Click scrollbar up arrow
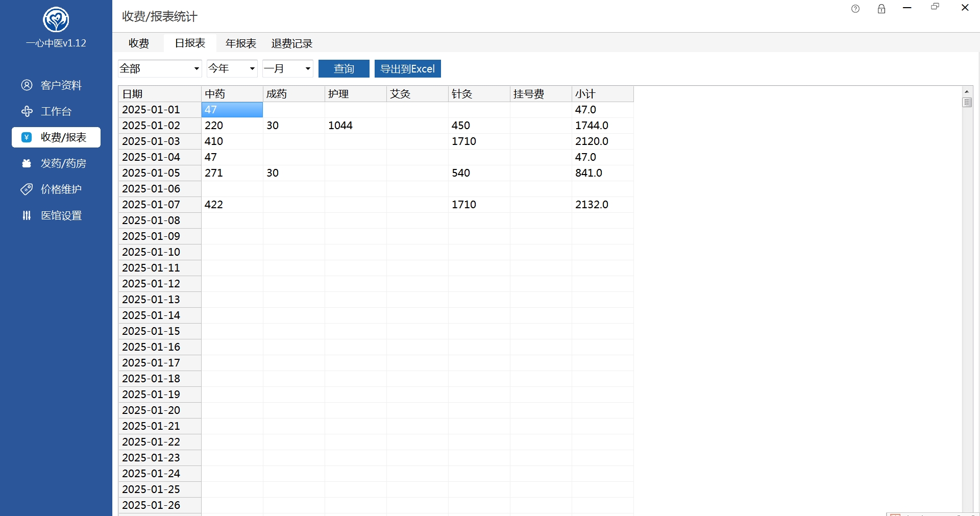980x516 pixels. [x=967, y=91]
